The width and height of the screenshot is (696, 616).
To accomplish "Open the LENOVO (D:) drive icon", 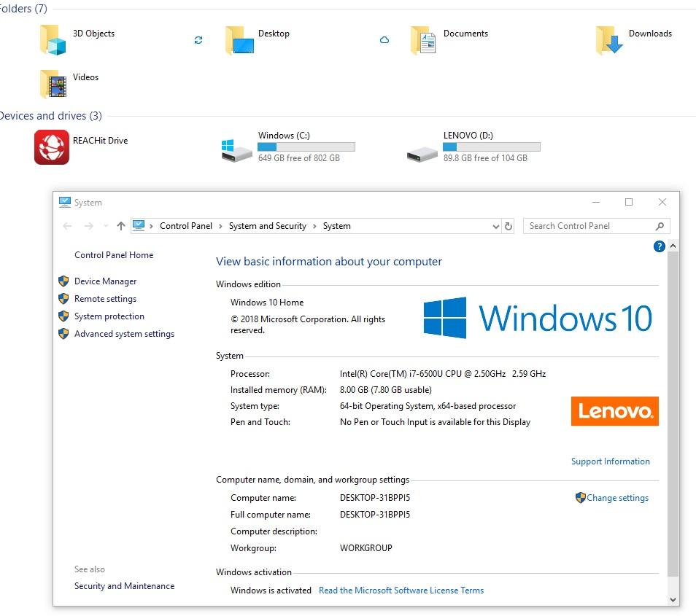I will point(422,154).
